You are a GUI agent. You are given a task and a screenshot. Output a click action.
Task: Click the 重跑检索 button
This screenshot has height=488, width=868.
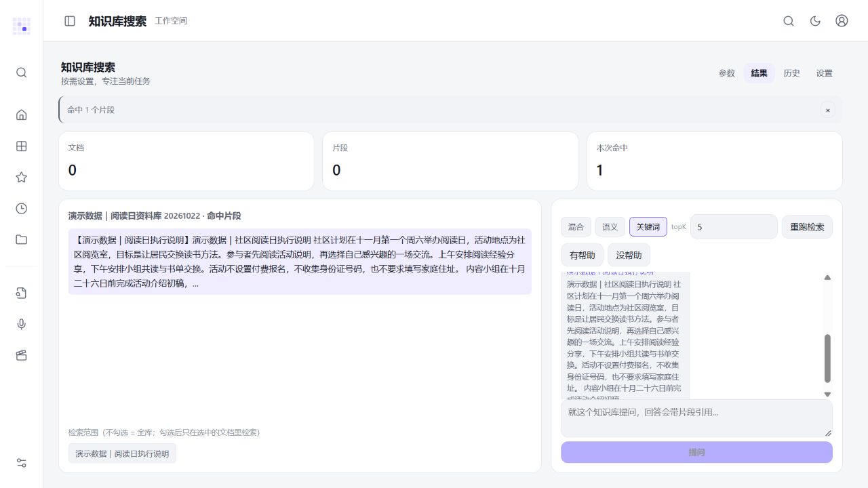[x=807, y=226]
